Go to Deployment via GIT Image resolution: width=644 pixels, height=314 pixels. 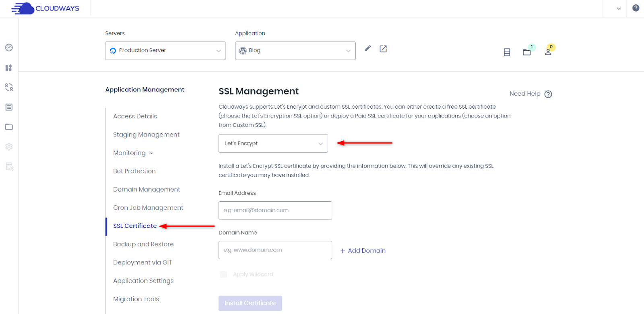point(142,262)
